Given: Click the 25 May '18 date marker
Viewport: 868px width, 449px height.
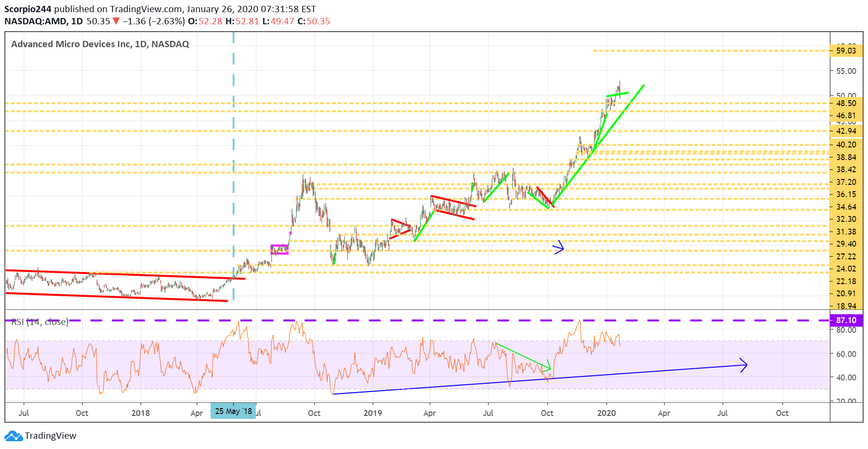Looking at the screenshot, I should (233, 411).
